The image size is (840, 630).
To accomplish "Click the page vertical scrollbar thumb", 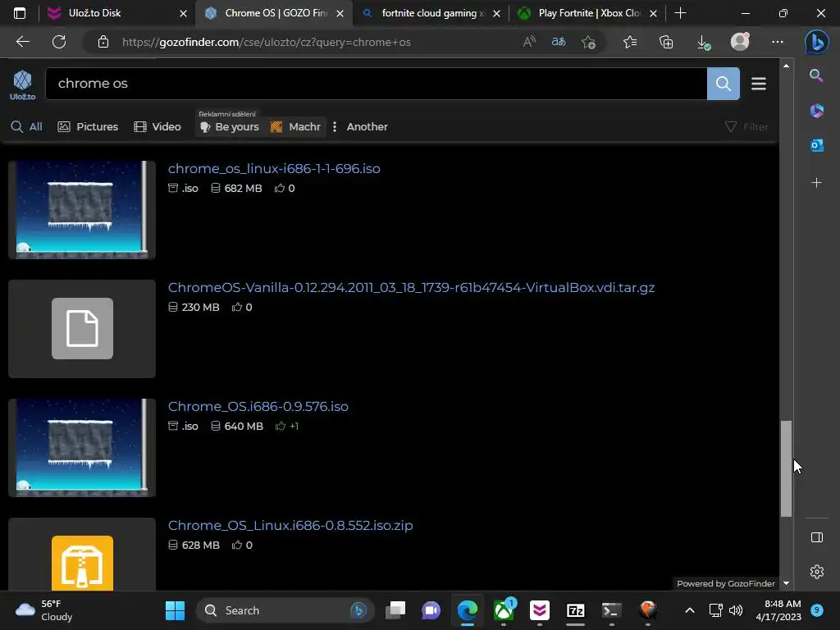I will click(x=786, y=468).
